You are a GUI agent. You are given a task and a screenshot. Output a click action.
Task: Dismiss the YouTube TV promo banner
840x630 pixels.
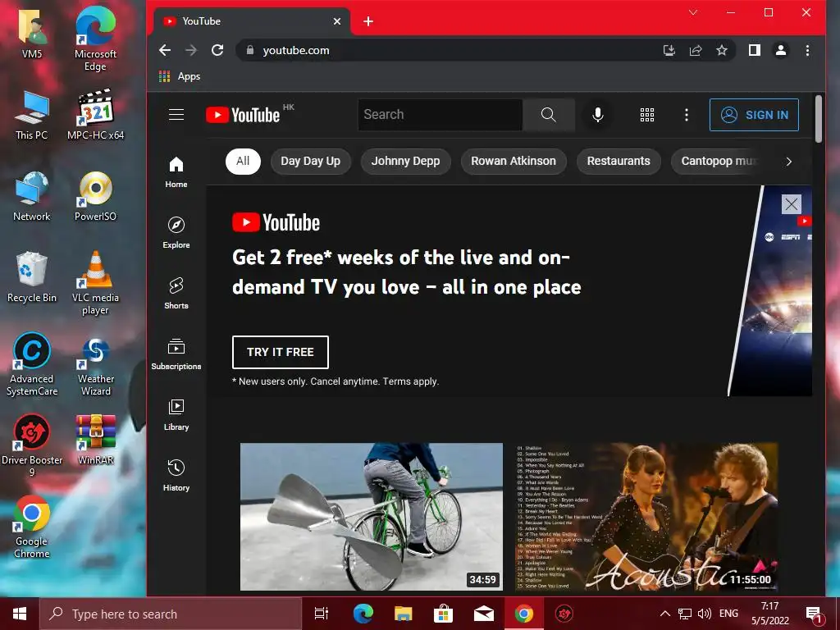792,204
